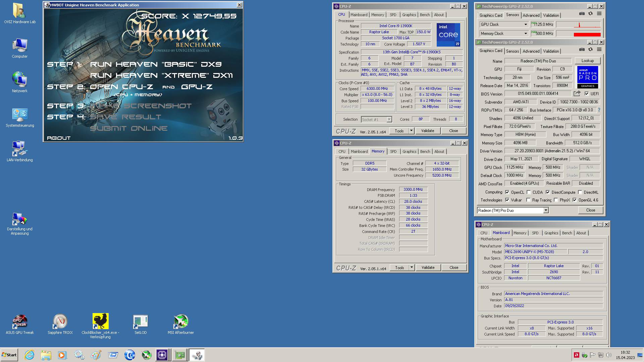Open Darstellung und Anpassung shortcut
The image size is (644, 362).
point(19,224)
